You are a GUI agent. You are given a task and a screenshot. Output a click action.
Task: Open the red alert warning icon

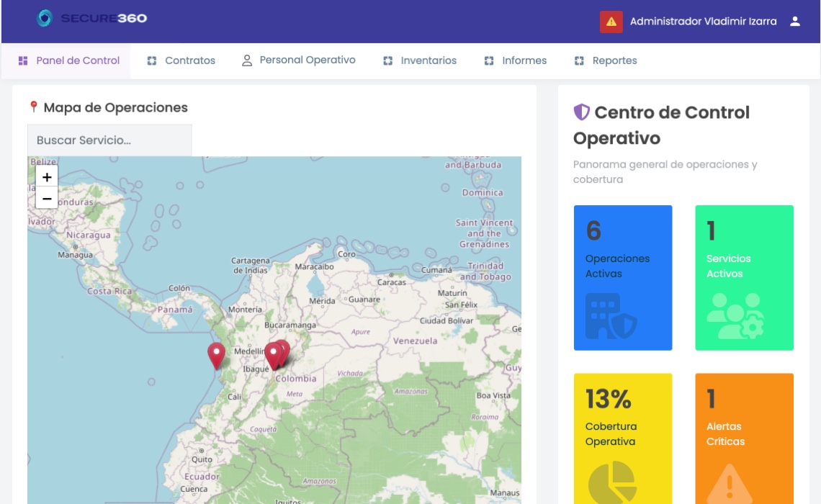click(x=611, y=22)
